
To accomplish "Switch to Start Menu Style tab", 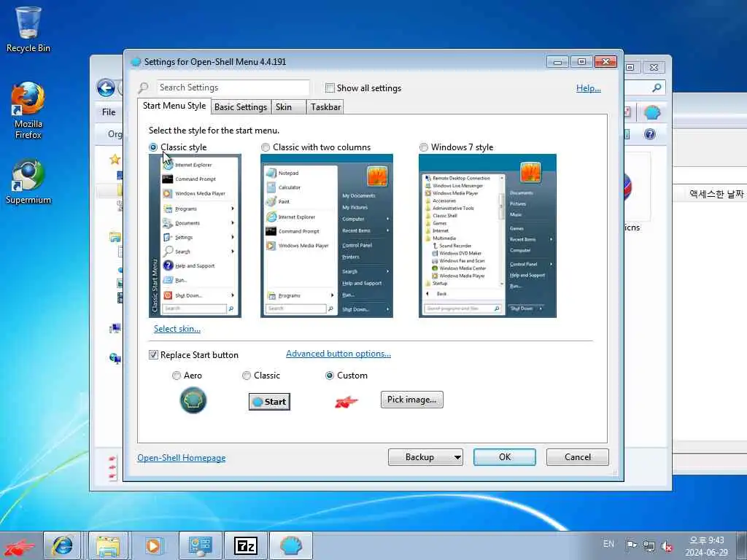I will [174, 106].
